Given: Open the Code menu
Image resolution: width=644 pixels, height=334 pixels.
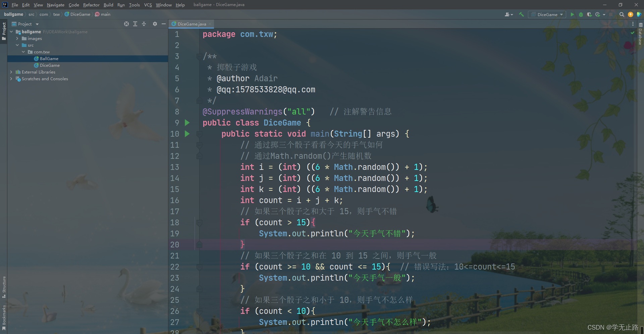Looking at the screenshot, I should pos(74,5).
